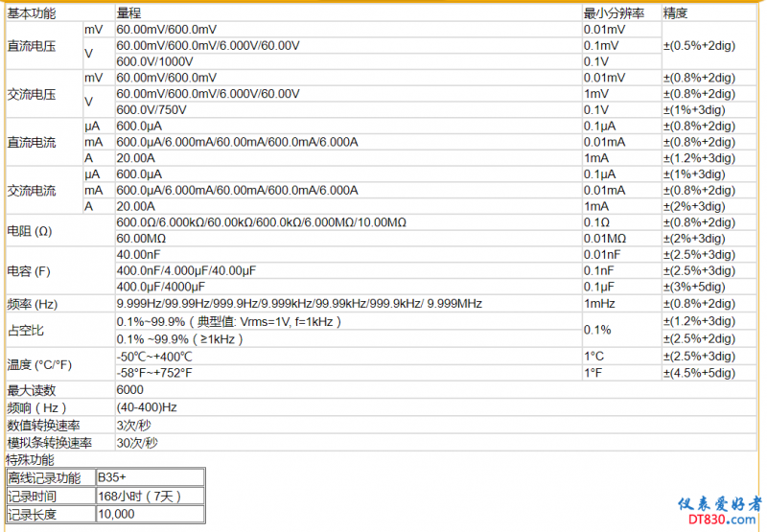The height and width of the screenshot is (532, 767).
Task: Click the 168小时（7天）record time cell
Action: tap(139, 496)
